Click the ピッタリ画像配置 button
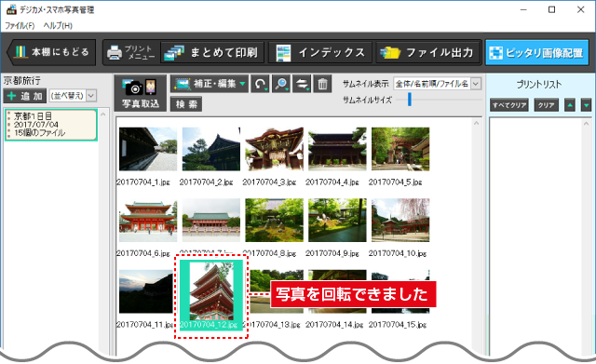 click(x=536, y=52)
